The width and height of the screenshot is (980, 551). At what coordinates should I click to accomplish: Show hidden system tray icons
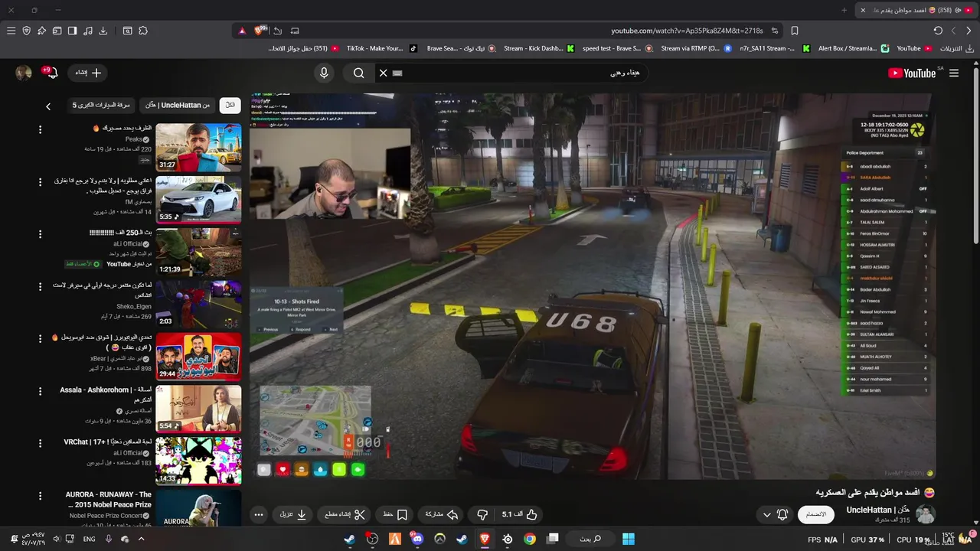click(x=141, y=539)
